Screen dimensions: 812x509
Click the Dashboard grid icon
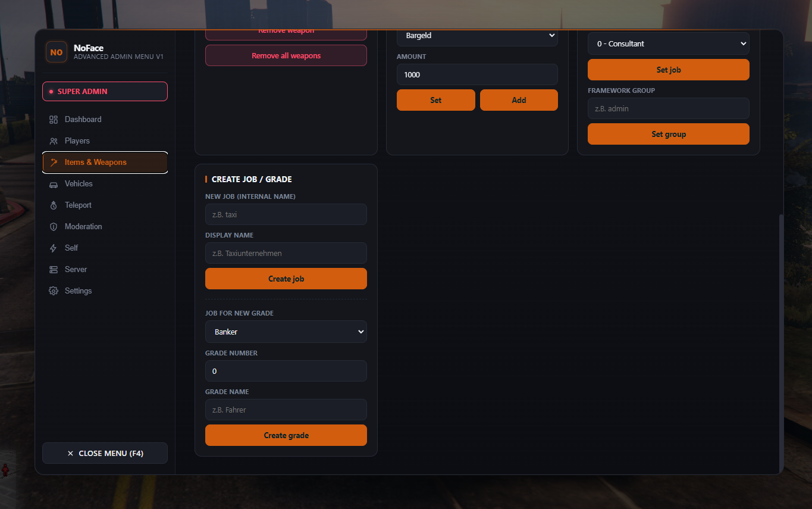(54, 120)
